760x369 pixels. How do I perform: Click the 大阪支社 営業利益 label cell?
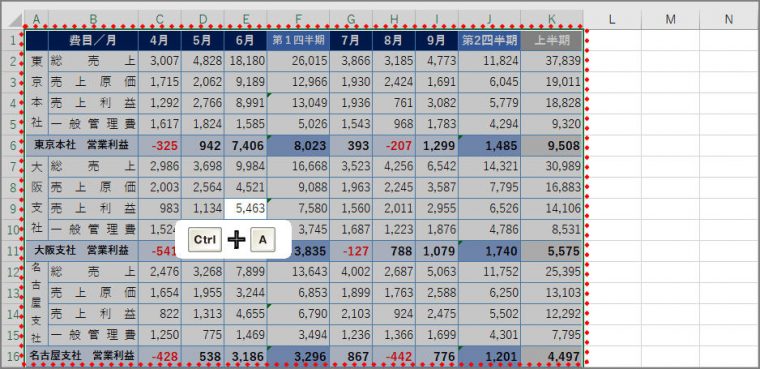click(81, 251)
